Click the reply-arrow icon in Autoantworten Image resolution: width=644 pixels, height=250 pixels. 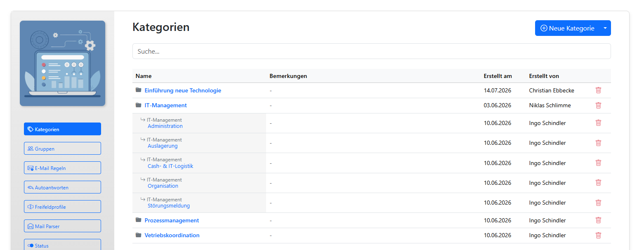(x=30, y=187)
